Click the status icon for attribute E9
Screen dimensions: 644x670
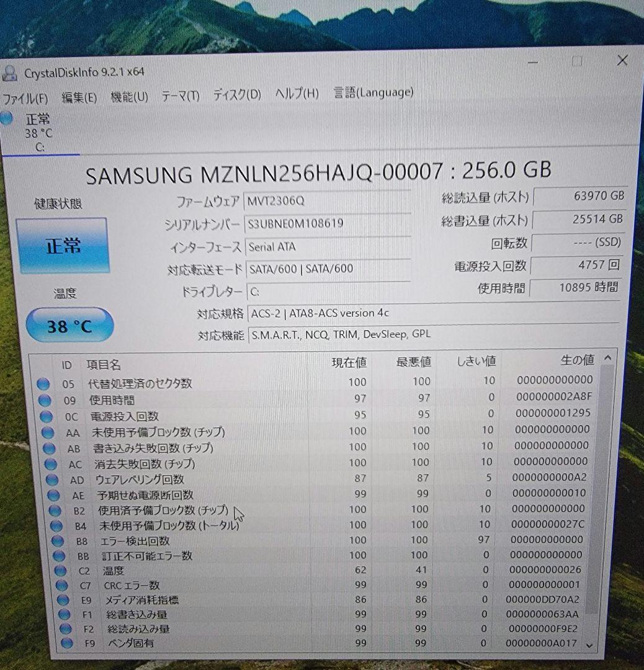click(x=63, y=600)
